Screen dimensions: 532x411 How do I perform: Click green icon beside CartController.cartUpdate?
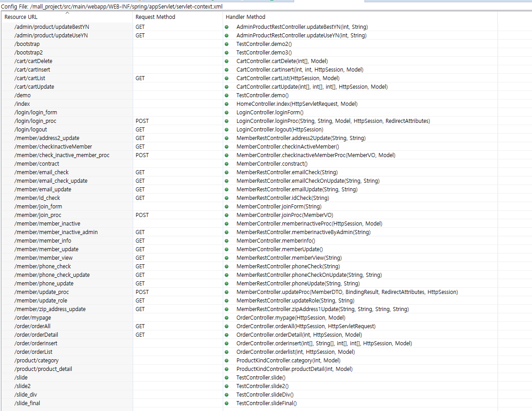(227, 87)
